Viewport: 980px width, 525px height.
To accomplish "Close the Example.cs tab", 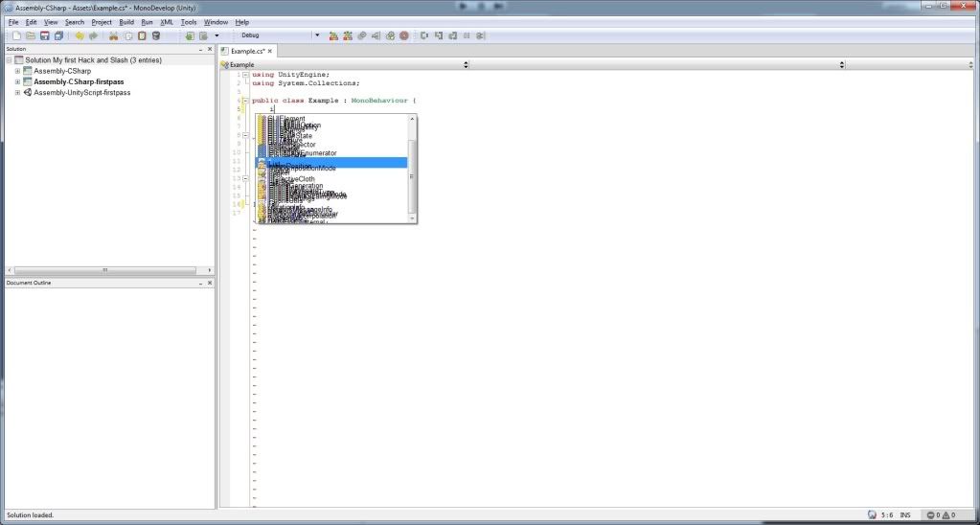I will click(270, 51).
